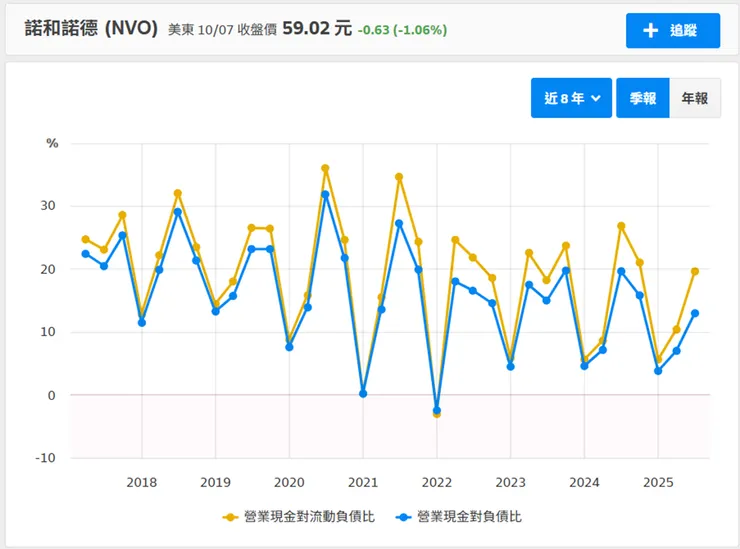The height and width of the screenshot is (549, 740).
Task: Click the last yellow data point in 2025
Action: (x=695, y=271)
